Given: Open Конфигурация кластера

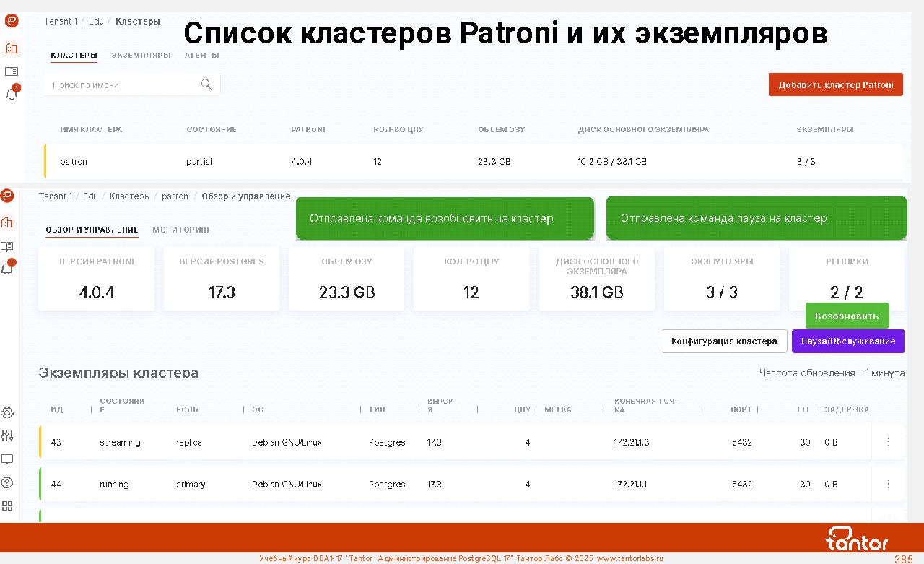Looking at the screenshot, I should [x=723, y=341].
